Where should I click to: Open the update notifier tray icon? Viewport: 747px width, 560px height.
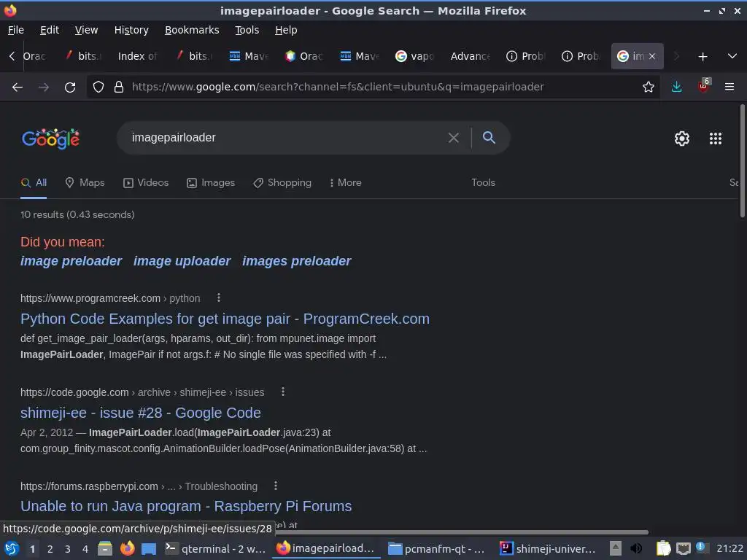pos(701,547)
